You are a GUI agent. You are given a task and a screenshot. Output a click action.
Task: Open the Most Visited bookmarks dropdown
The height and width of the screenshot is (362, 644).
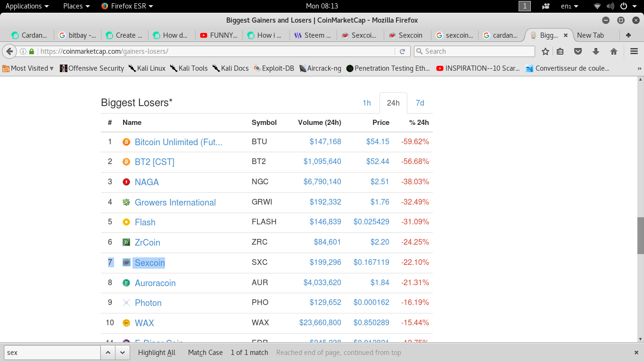[28, 68]
